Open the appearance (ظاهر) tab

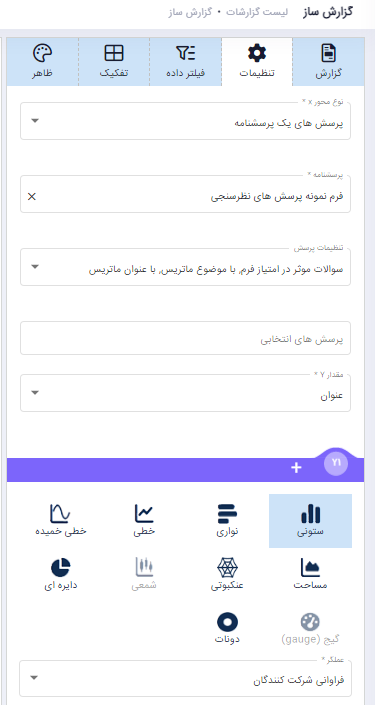click(x=42, y=62)
